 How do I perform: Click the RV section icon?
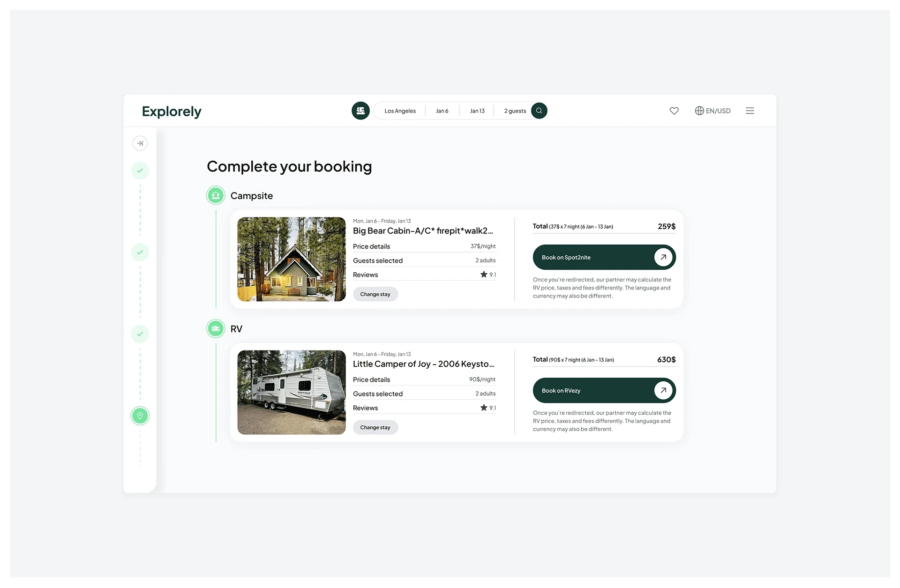click(216, 329)
